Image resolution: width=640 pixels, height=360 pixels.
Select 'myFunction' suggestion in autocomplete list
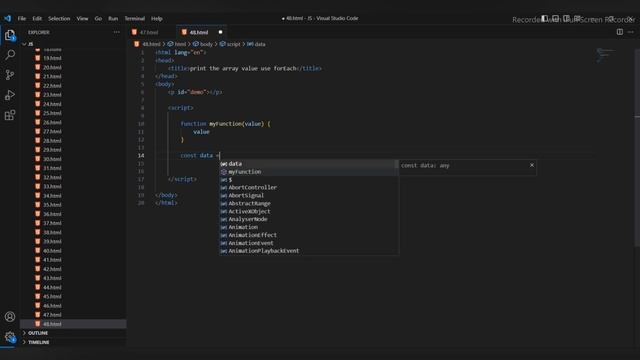(309, 172)
